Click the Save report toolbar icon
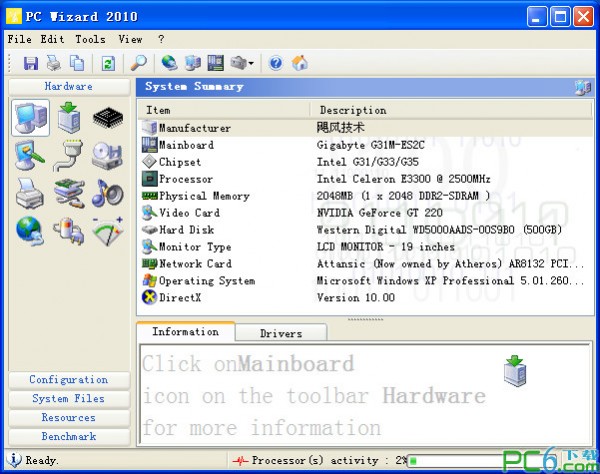 (31, 63)
